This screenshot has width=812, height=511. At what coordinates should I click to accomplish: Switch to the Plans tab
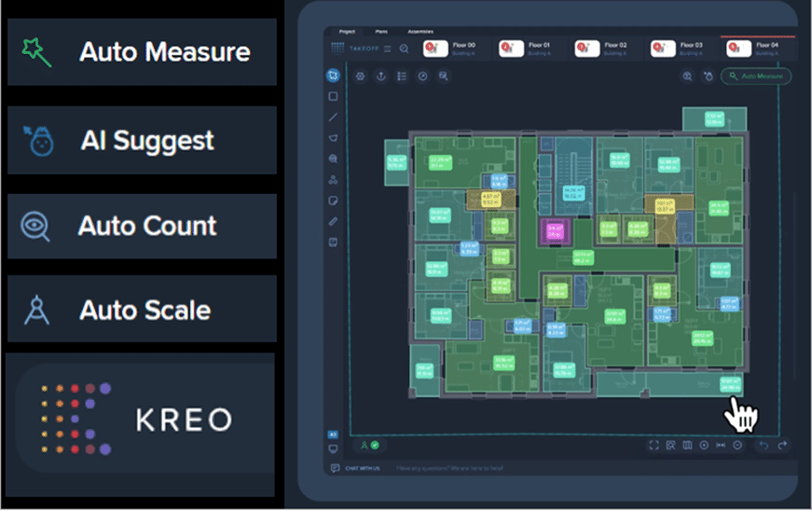[380, 31]
